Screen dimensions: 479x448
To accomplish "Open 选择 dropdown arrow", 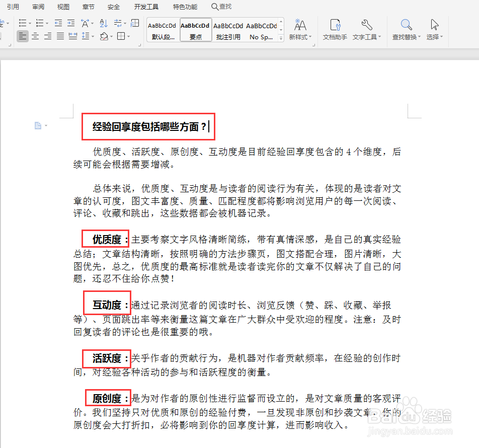I will click(441, 37).
